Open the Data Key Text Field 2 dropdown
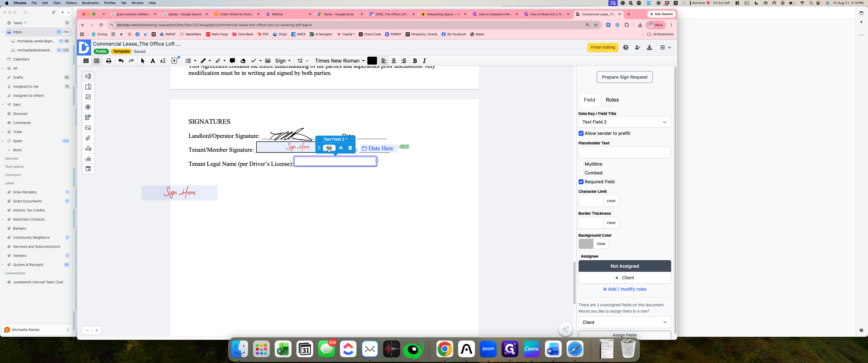This screenshot has height=363, width=868. click(x=625, y=122)
